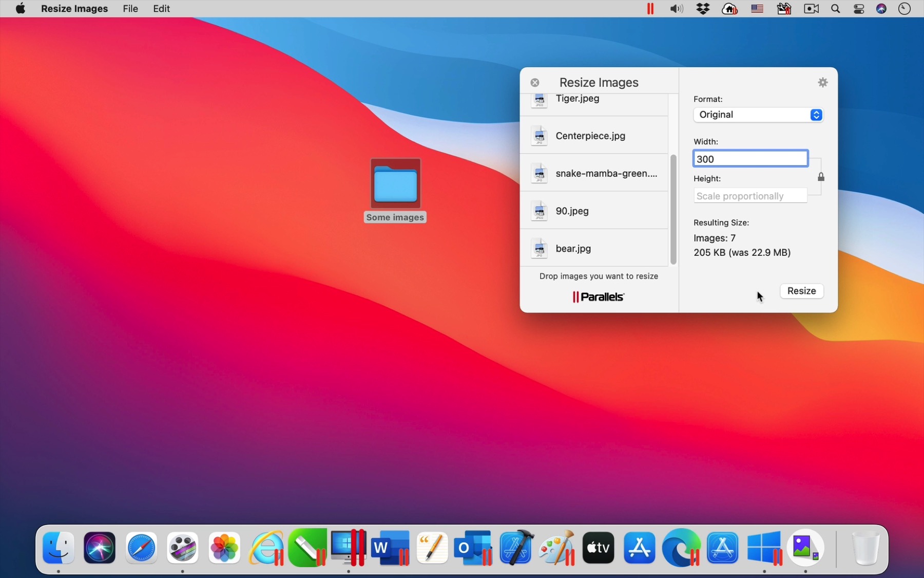Open the File menu
This screenshot has height=578, width=924.
(130, 9)
